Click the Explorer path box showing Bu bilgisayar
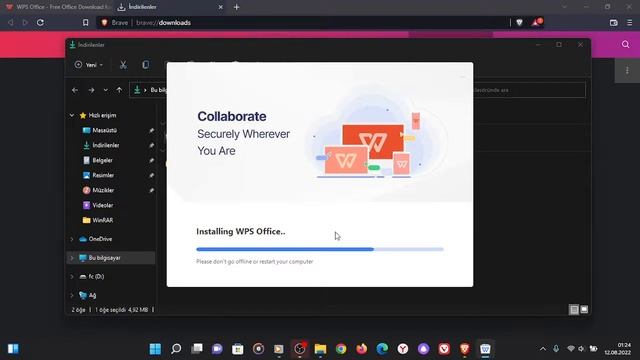This screenshot has height=360, width=640. click(x=148, y=90)
